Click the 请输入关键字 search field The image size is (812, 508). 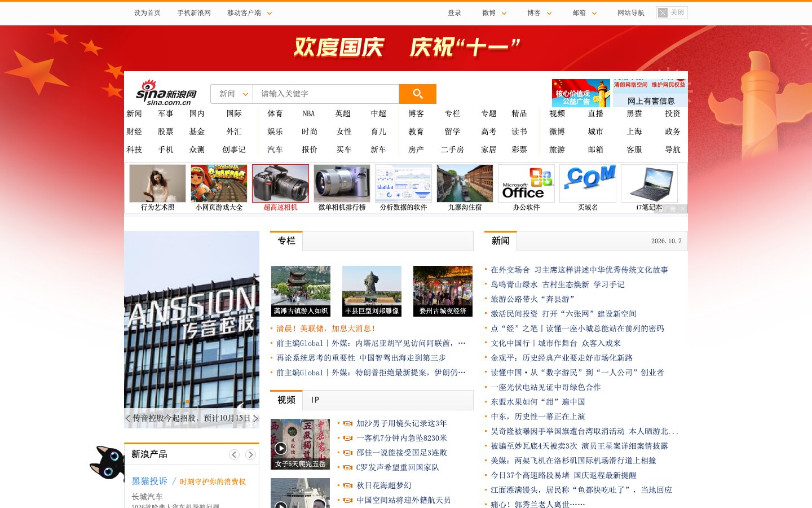click(326, 94)
